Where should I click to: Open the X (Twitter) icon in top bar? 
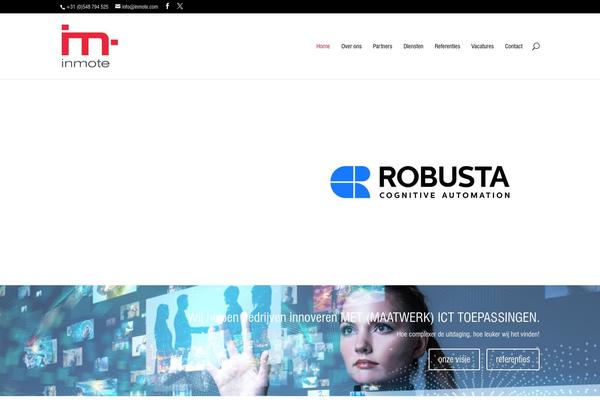[x=180, y=6]
